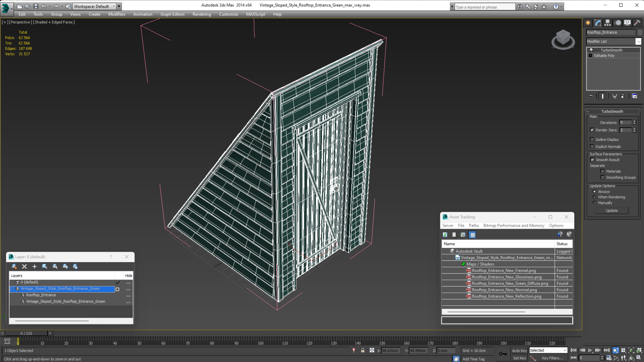Click make unique modifier icon
The height and width of the screenshot is (362, 644).
614,96
